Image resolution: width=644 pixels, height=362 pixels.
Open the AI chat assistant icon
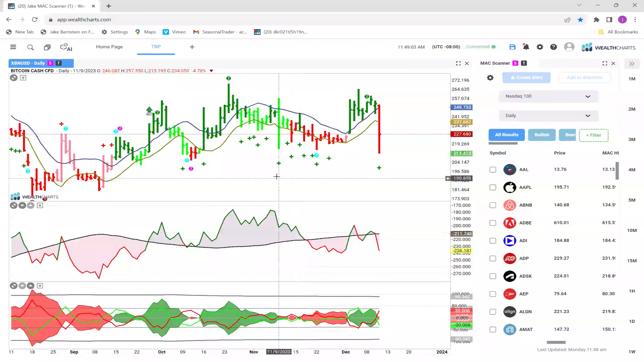point(66,47)
